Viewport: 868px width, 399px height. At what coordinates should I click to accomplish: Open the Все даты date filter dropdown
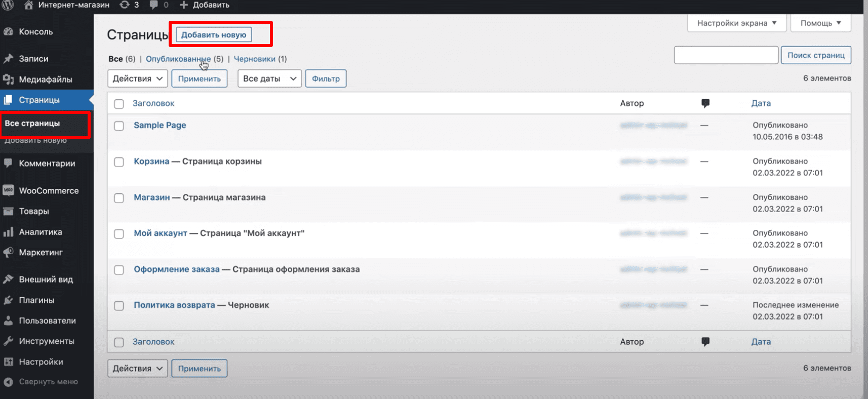(270, 78)
